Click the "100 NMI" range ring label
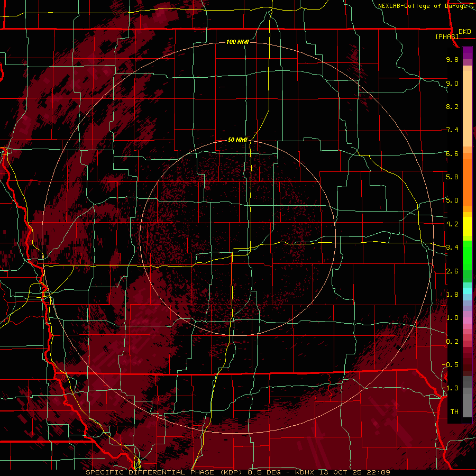Image resolution: width=476 pixels, height=476 pixels. (237, 42)
